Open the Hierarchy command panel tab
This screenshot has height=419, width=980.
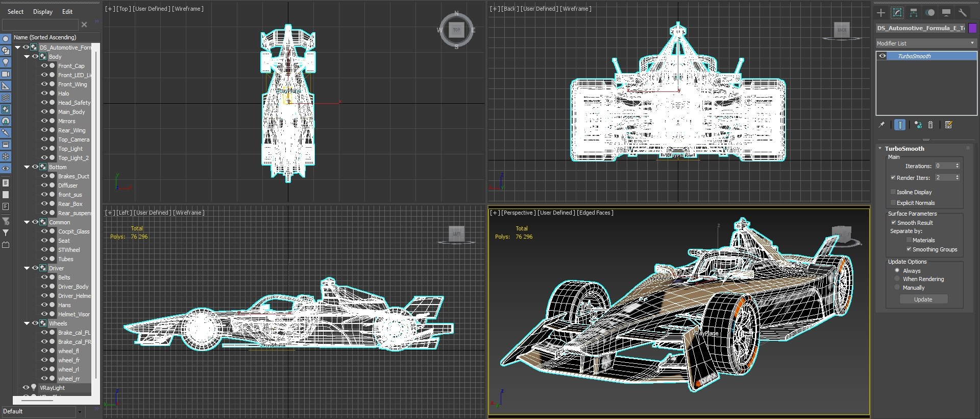914,13
